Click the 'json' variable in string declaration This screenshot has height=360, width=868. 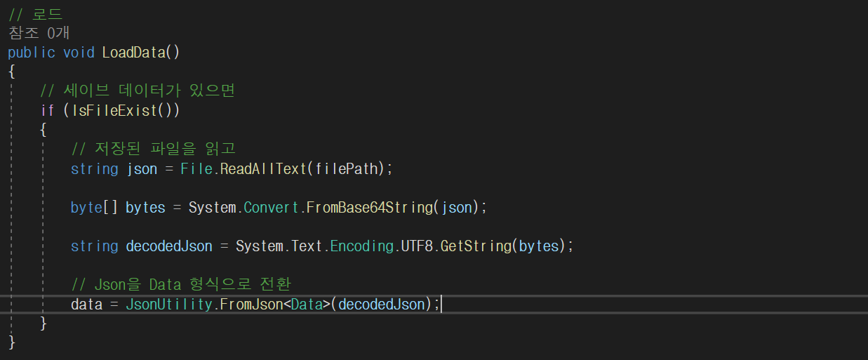142,169
